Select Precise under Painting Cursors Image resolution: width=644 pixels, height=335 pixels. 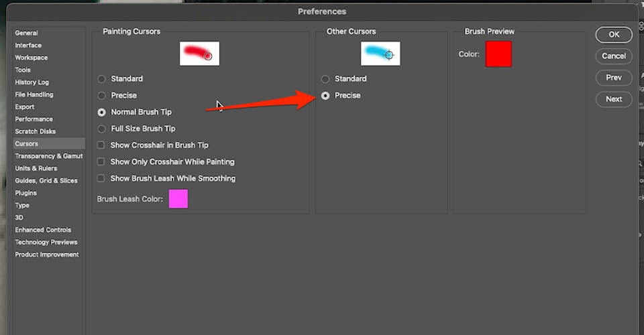101,96
